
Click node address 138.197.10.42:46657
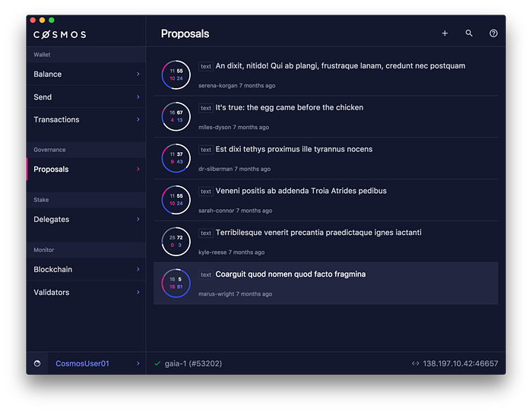click(461, 363)
